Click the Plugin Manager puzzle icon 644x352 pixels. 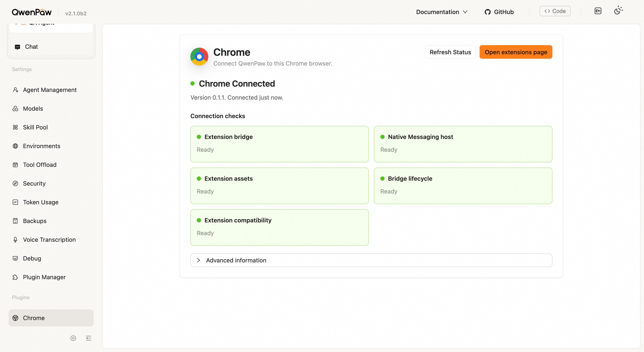[16, 277]
